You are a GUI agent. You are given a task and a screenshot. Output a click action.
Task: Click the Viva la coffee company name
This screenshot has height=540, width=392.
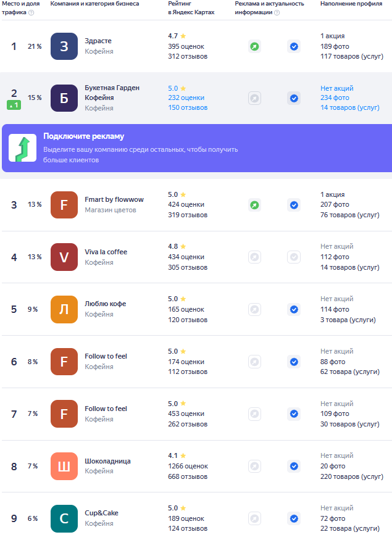(106, 252)
